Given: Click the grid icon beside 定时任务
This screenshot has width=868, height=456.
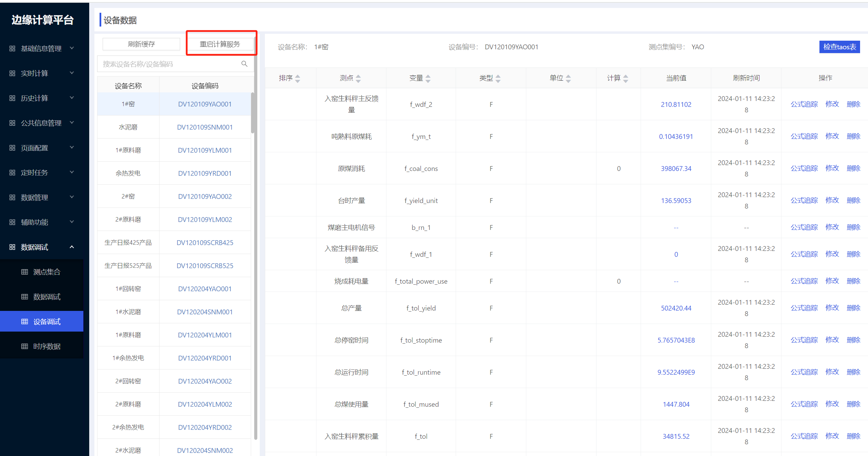Looking at the screenshot, I should 12,172.
